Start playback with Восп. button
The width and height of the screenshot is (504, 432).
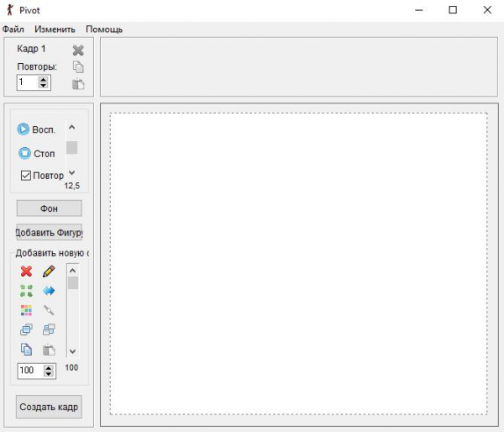36,129
